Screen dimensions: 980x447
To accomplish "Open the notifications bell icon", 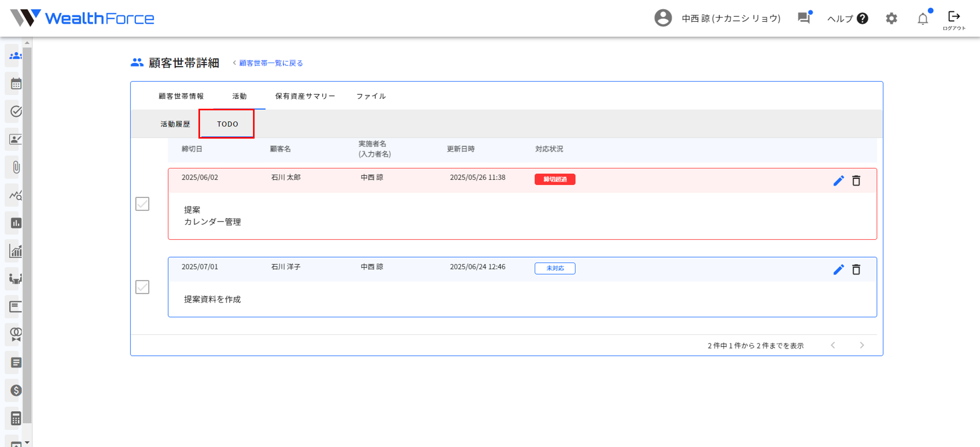I will pyautogui.click(x=923, y=18).
